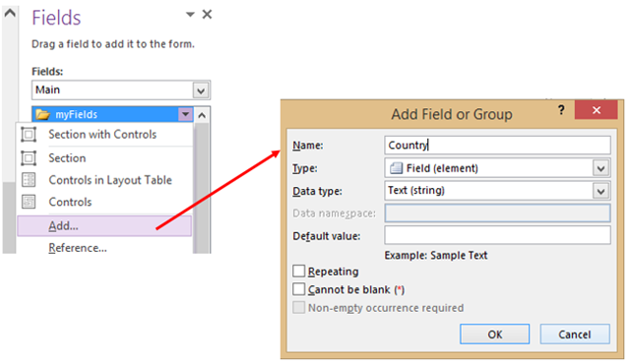Open the Main fields dropdown

point(201,91)
